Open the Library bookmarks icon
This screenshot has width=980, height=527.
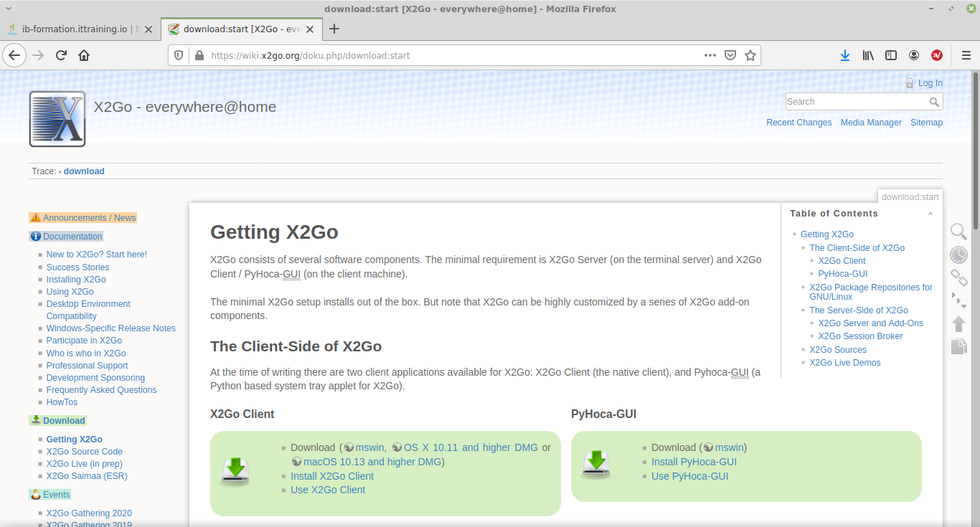[868, 55]
